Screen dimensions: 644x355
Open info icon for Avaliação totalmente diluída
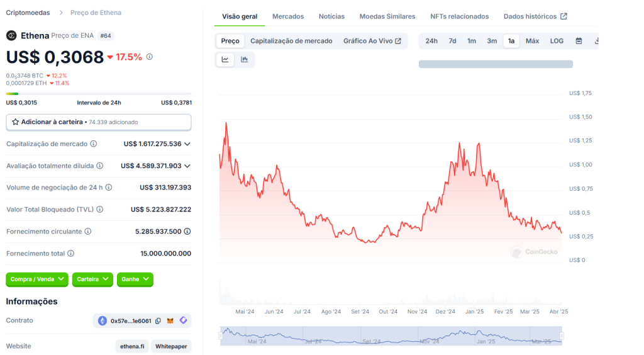(x=100, y=166)
